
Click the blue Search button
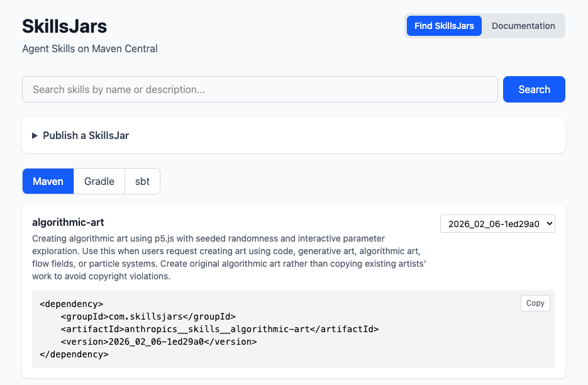pos(534,89)
